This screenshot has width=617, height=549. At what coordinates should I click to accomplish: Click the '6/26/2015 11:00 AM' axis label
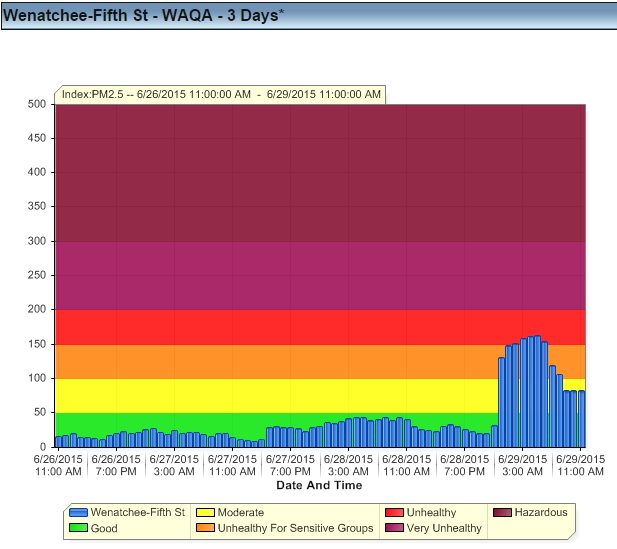[x=58, y=465]
